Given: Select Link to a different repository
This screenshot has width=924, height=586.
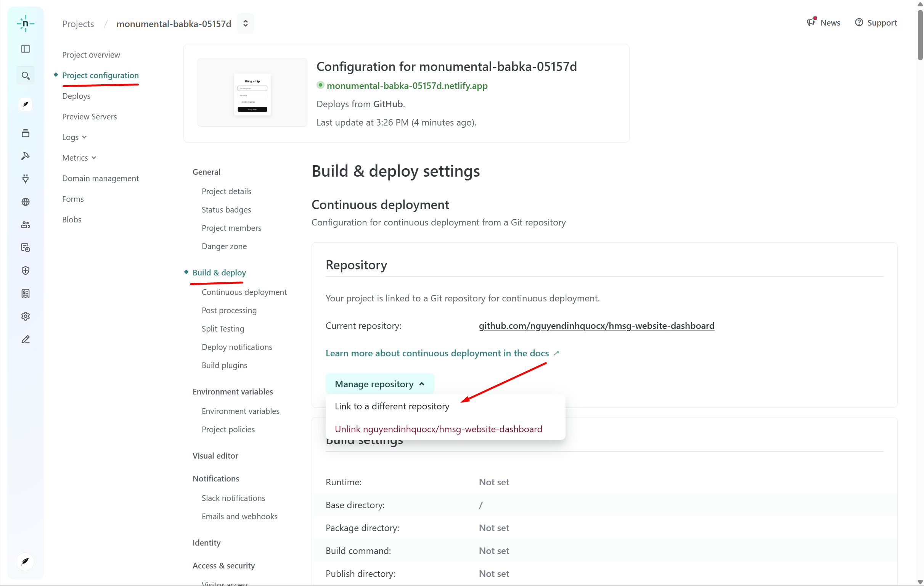Looking at the screenshot, I should [392, 406].
